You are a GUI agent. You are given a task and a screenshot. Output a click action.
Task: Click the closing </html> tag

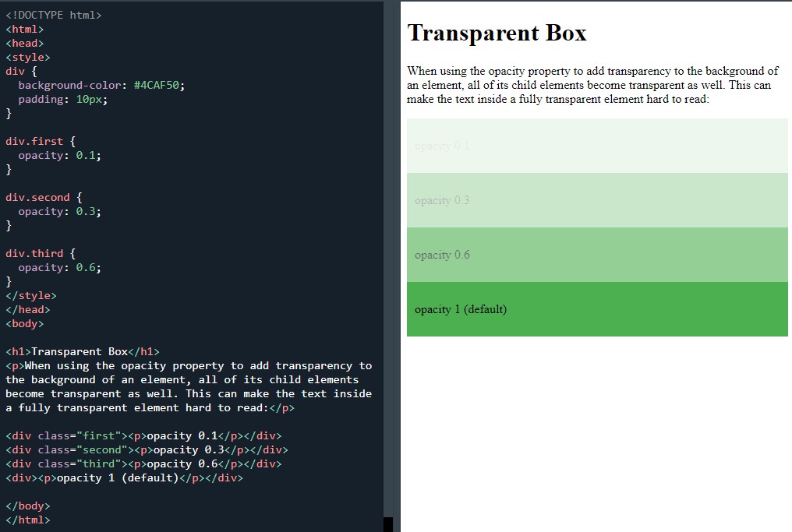(x=27, y=520)
